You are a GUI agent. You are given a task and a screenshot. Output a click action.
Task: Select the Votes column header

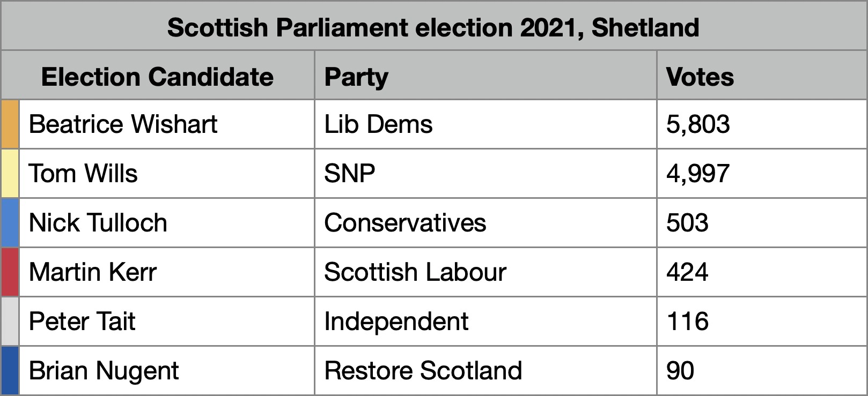click(762, 76)
